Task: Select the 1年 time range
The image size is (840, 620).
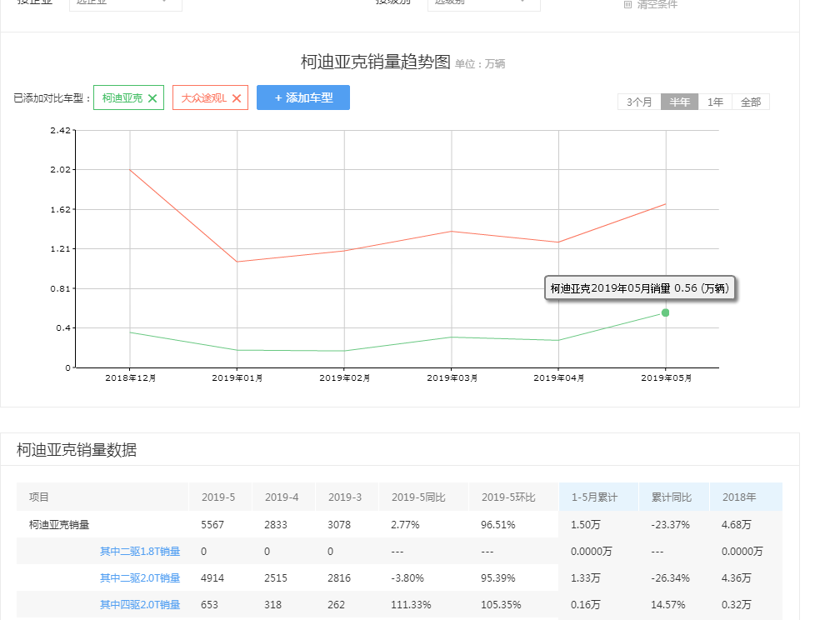Action: tap(714, 101)
